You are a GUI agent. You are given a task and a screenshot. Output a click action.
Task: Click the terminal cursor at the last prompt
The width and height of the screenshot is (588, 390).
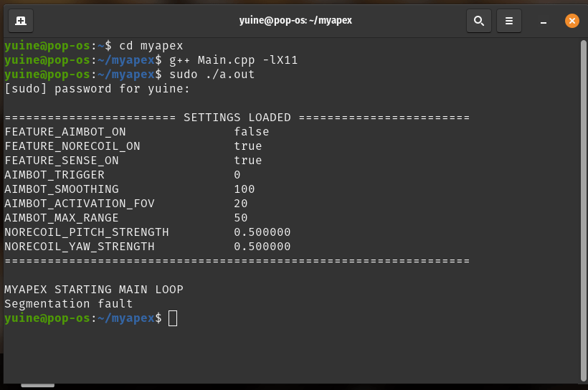(x=173, y=318)
